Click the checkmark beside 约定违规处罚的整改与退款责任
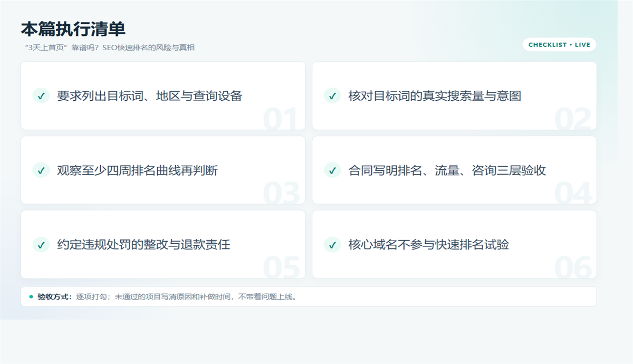Screen dimensions: 633x364 41,244
